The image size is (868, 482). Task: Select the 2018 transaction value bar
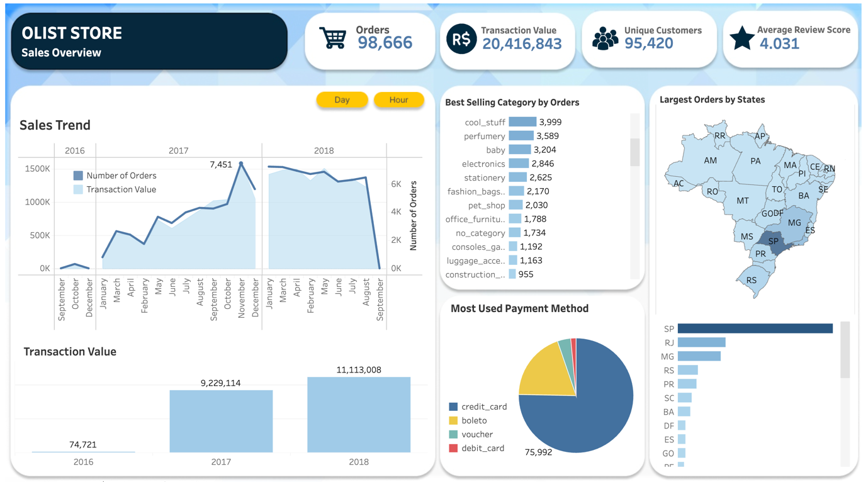click(359, 415)
